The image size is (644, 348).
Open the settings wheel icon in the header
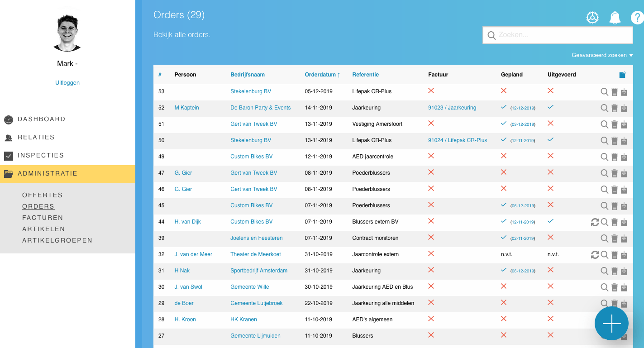(592, 18)
